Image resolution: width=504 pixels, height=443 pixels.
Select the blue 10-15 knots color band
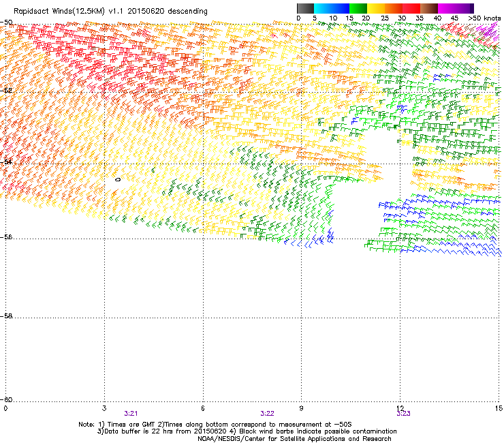[341, 8]
